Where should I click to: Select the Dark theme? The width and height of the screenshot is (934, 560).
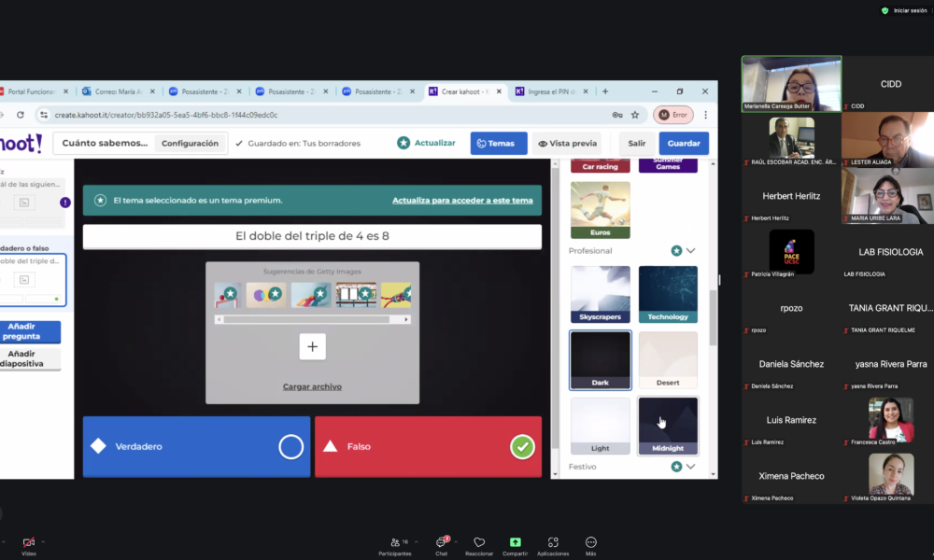point(600,360)
